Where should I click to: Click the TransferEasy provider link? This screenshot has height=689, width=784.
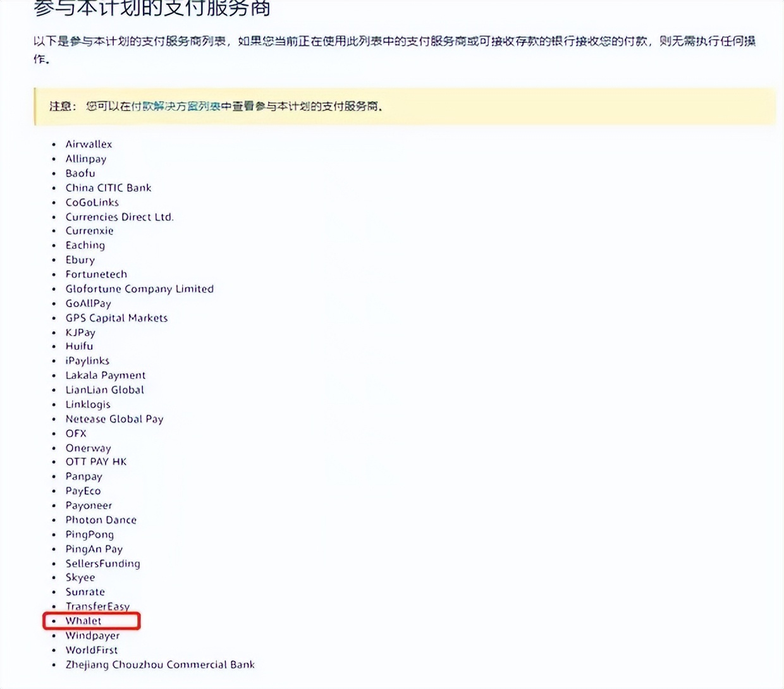pos(99,606)
